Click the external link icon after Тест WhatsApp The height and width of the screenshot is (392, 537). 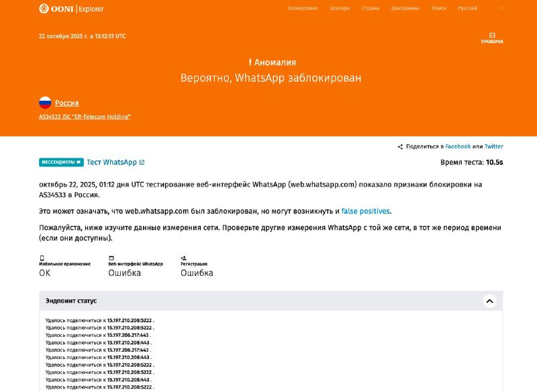142,162
